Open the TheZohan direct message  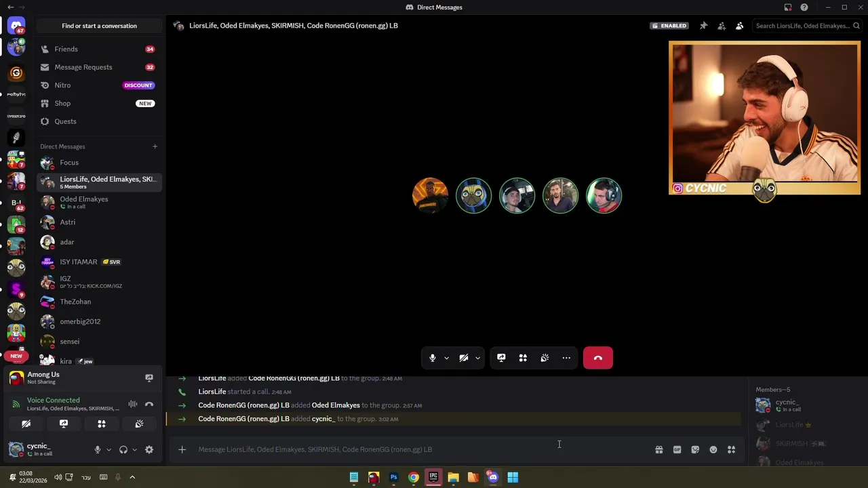pos(99,302)
